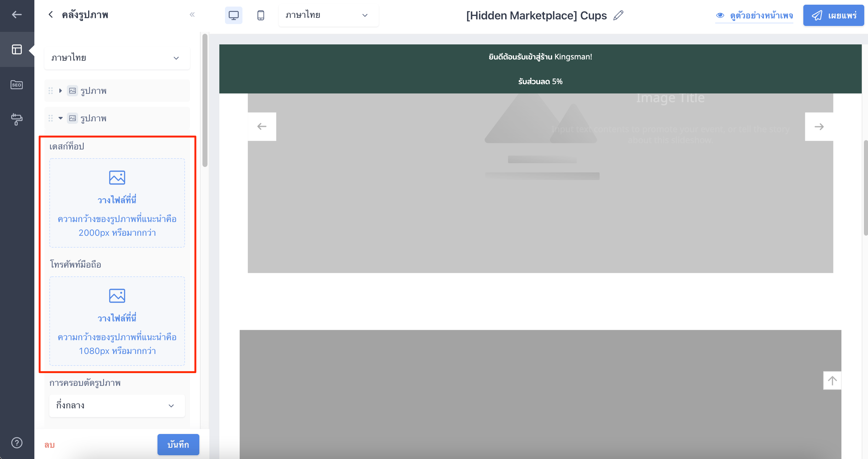The height and width of the screenshot is (459, 868).
Task: Open the top bar ภาษาไทย language dropdown
Action: click(328, 15)
